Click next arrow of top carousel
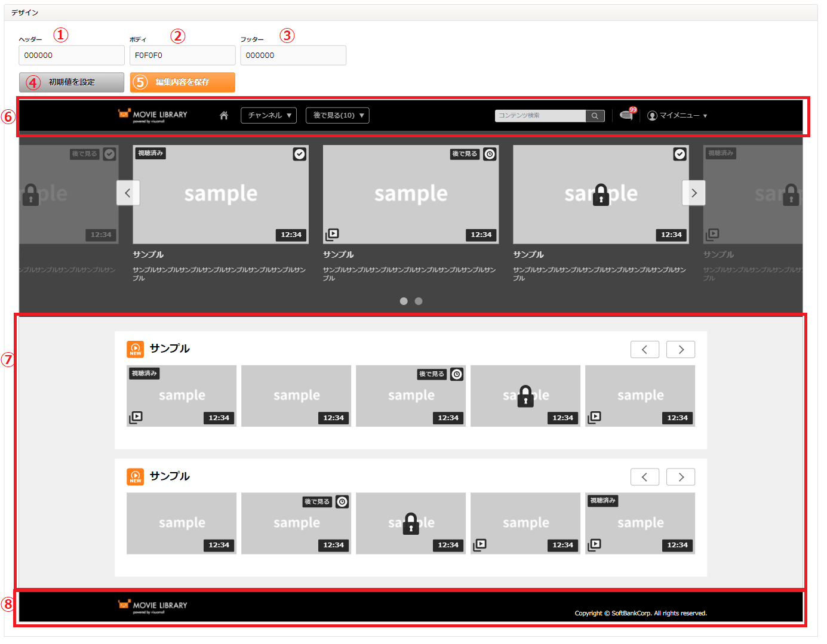The image size is (827, 644). [x=694, y=193]
